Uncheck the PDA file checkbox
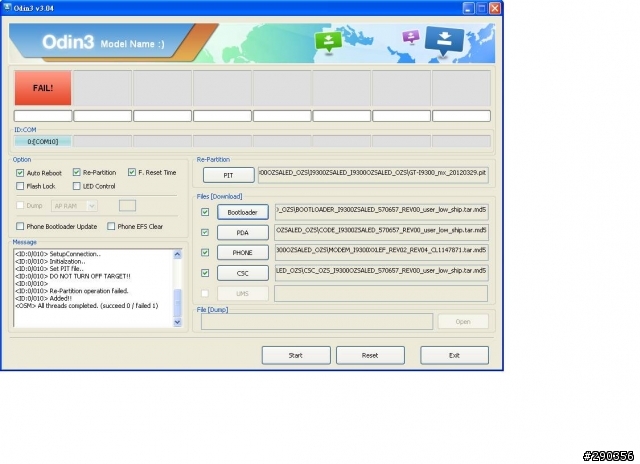This screenshot has width=640, height=464. pyautogui.click(x=205, y=232)
